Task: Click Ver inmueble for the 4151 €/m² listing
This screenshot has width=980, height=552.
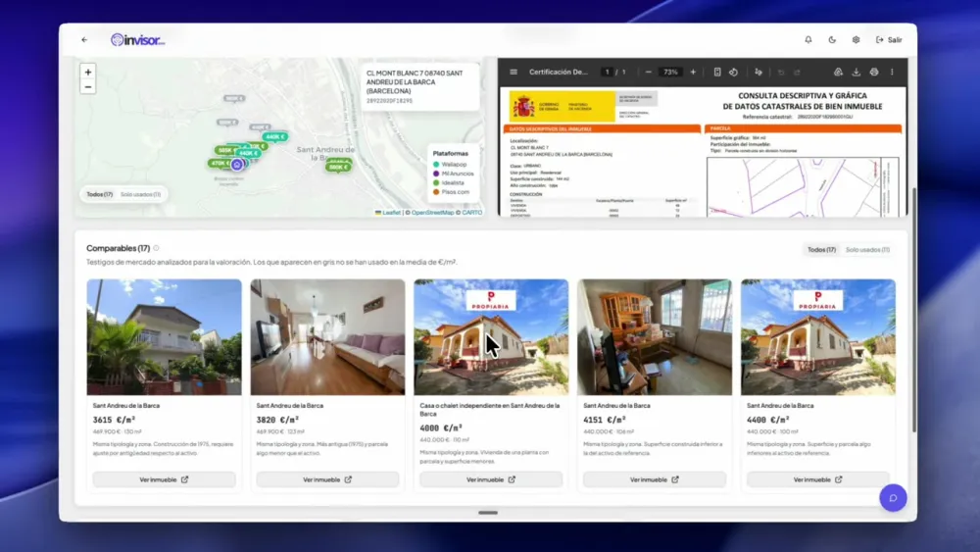Action: click(x=655, y=479)
